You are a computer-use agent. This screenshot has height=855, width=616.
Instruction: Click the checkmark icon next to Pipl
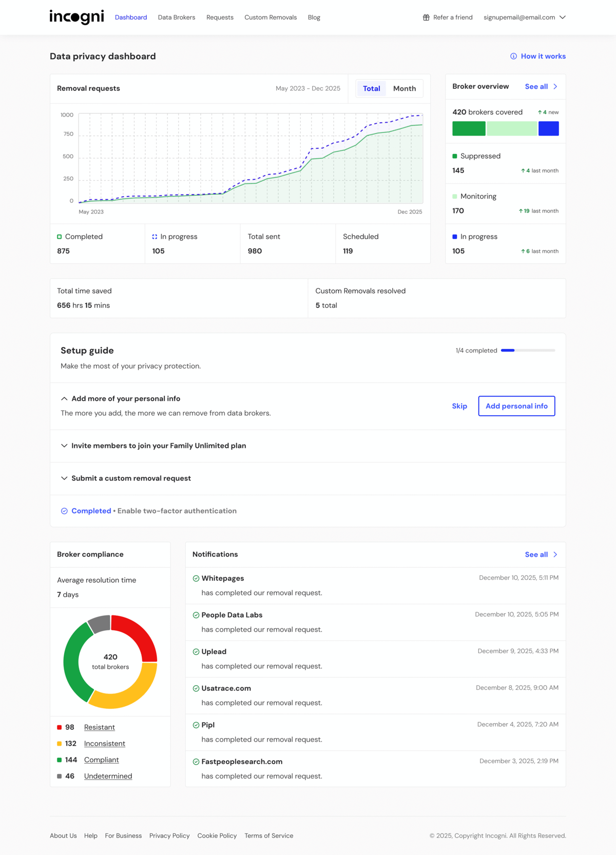click(196, 725)
